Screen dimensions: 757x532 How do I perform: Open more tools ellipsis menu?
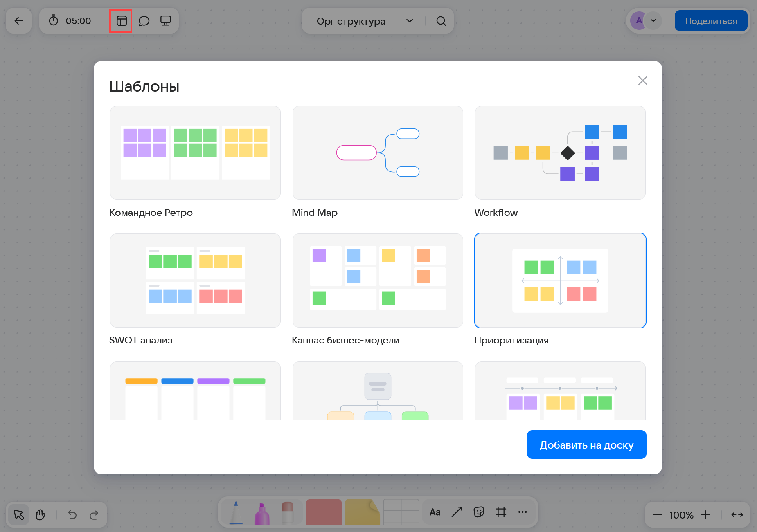(523, 512)
